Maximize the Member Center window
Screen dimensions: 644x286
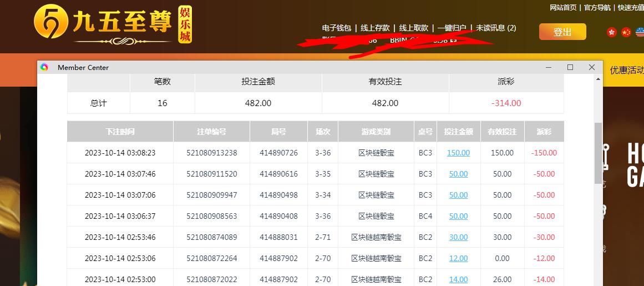coord(570,67)
